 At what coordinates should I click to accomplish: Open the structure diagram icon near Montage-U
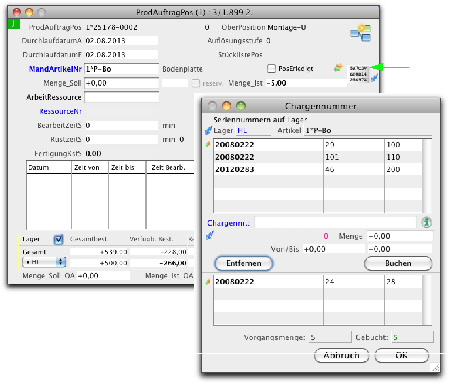(361, 33)
